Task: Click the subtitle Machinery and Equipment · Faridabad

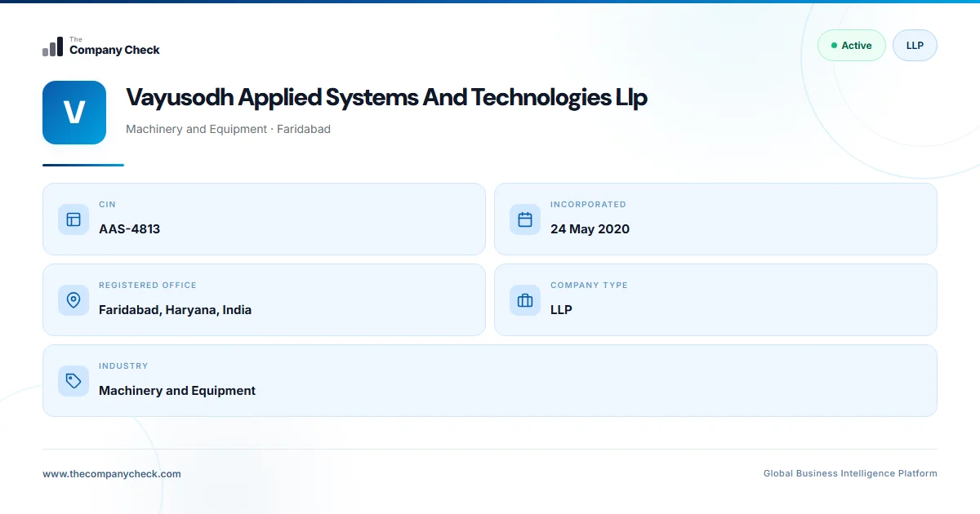Action: pyautogui.click(x=228, y=129)
